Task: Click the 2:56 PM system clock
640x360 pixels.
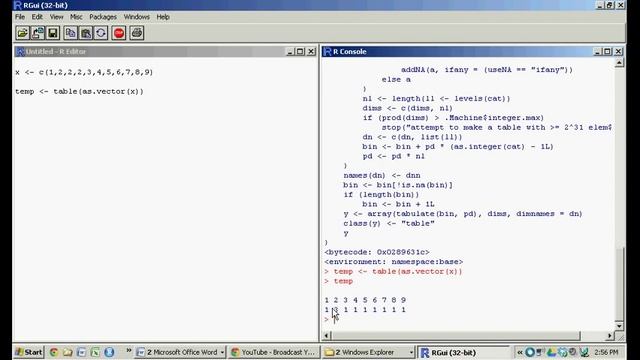Action: (x=606, y=352)
